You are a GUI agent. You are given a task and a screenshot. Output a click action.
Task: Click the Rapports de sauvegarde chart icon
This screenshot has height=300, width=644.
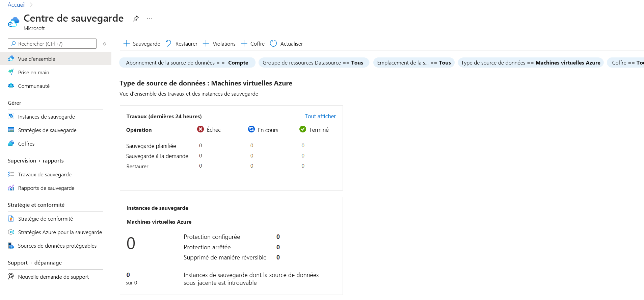(x=11, y=187)
